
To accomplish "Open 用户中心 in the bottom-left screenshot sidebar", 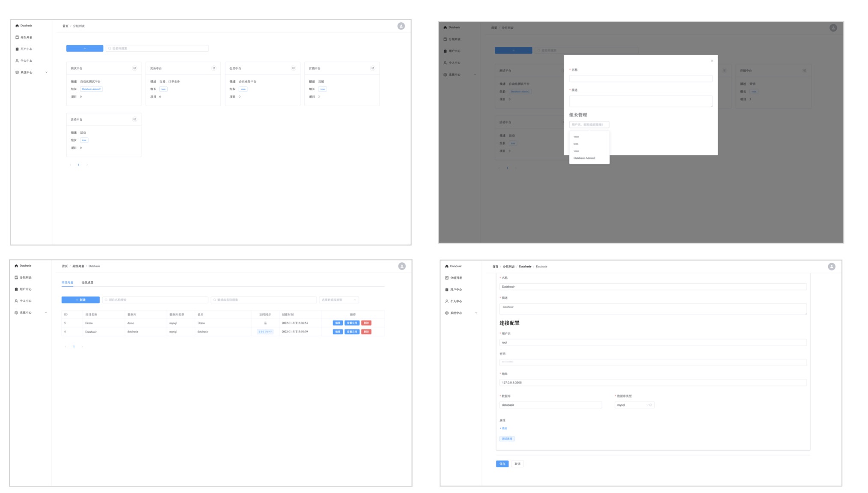I will 25,289.
